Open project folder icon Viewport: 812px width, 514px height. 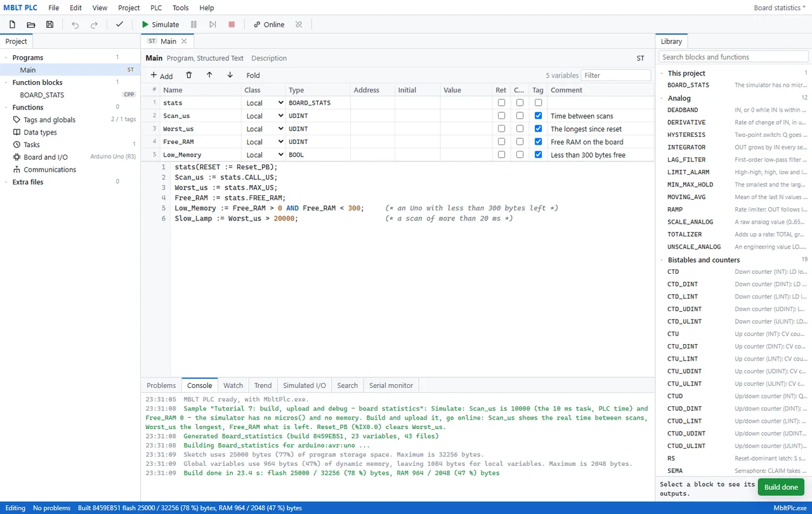click(x=30, y=24)
